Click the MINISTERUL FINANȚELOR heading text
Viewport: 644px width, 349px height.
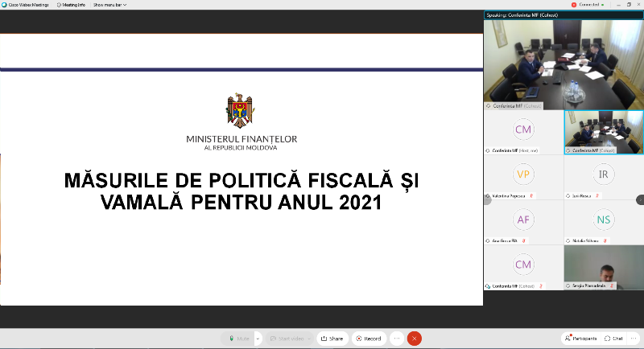pyautogui.click(x=242, y=139)
